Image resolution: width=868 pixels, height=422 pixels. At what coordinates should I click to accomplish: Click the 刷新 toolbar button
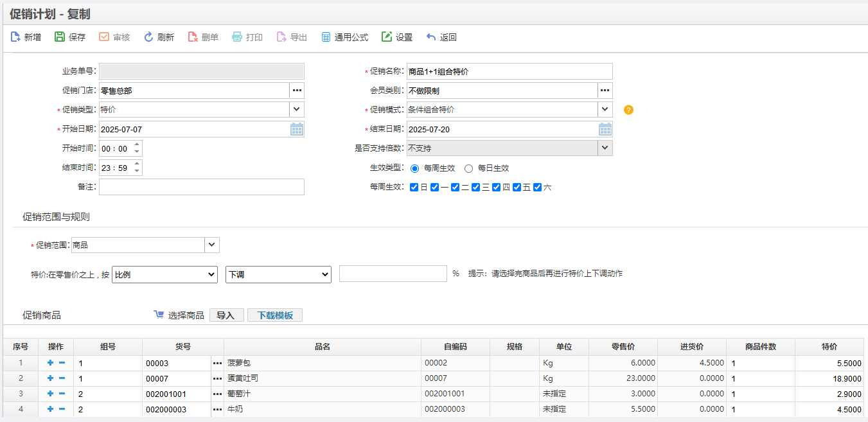point(159,37)
